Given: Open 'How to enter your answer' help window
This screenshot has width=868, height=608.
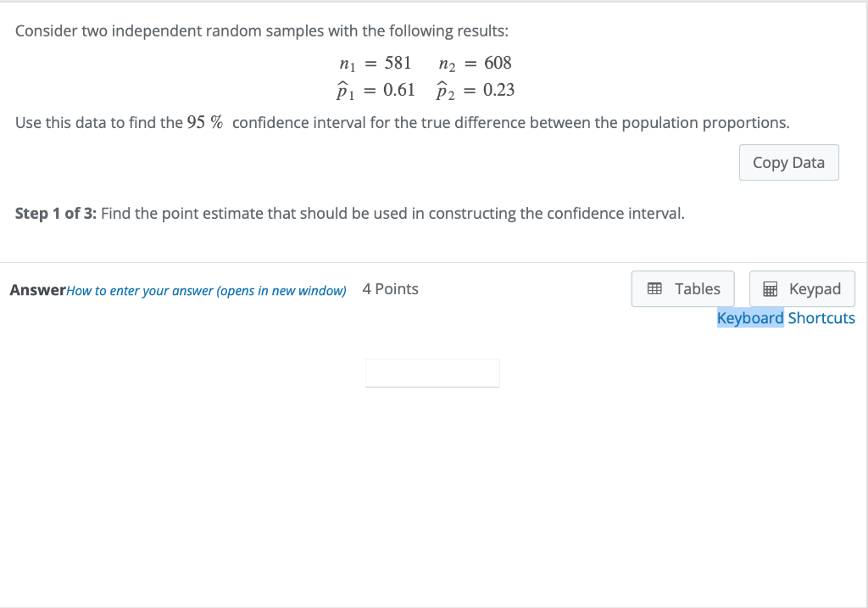Looking at the screenshot, I should 207,290.
